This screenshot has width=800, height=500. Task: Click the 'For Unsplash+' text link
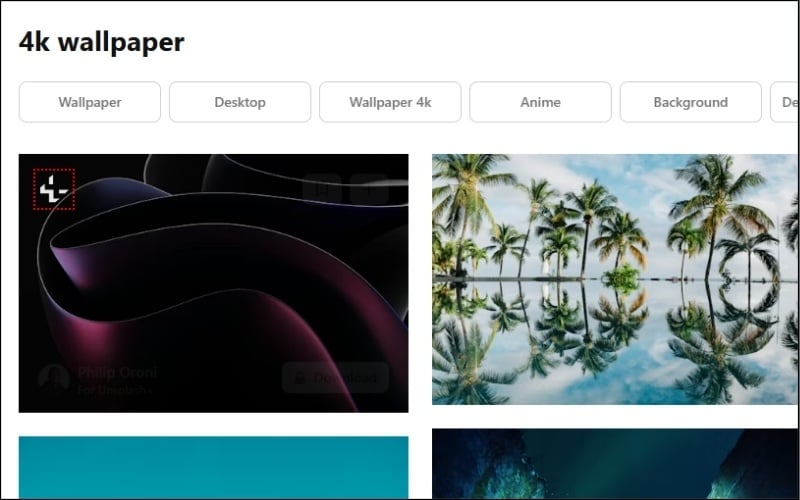pos(115,390)
